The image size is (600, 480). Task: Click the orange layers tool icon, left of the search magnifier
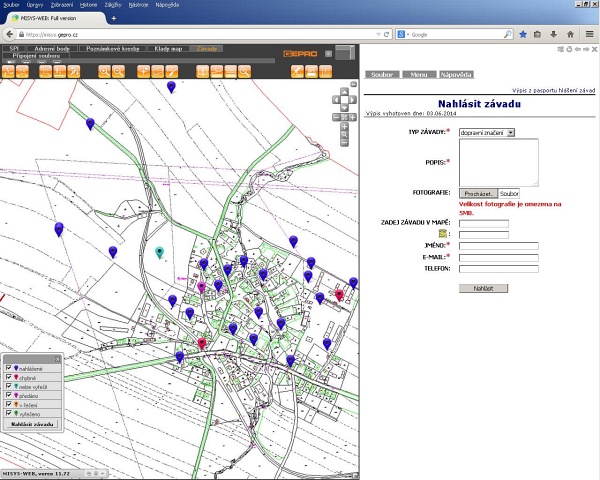[x=230, y=72]
